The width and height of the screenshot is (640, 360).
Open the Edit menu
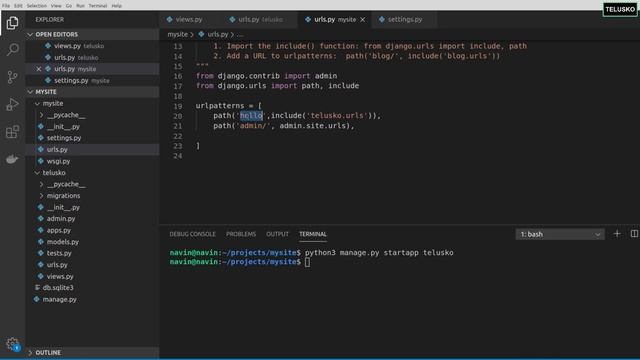(x=18, y=6)
